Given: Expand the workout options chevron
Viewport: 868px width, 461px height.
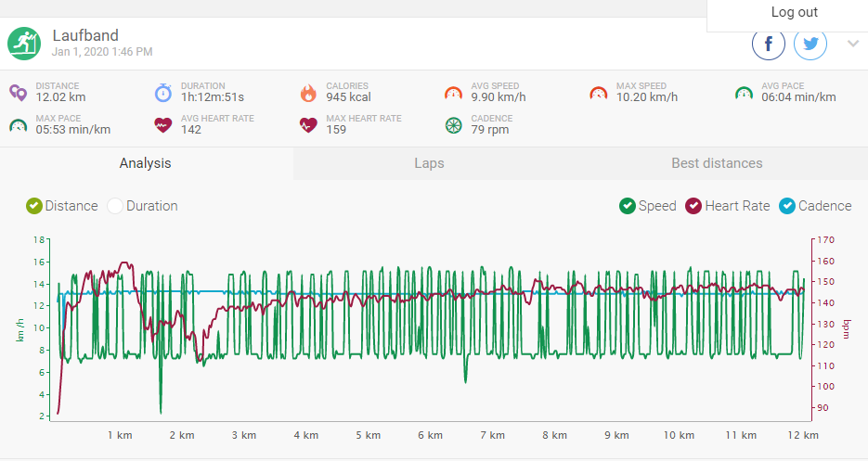Looking at the screenshot, I should (853, 44).
